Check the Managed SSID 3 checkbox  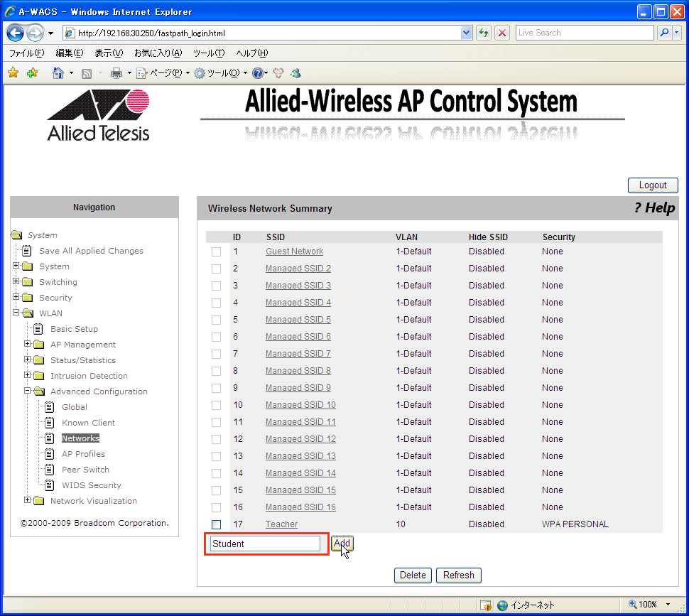216,286
